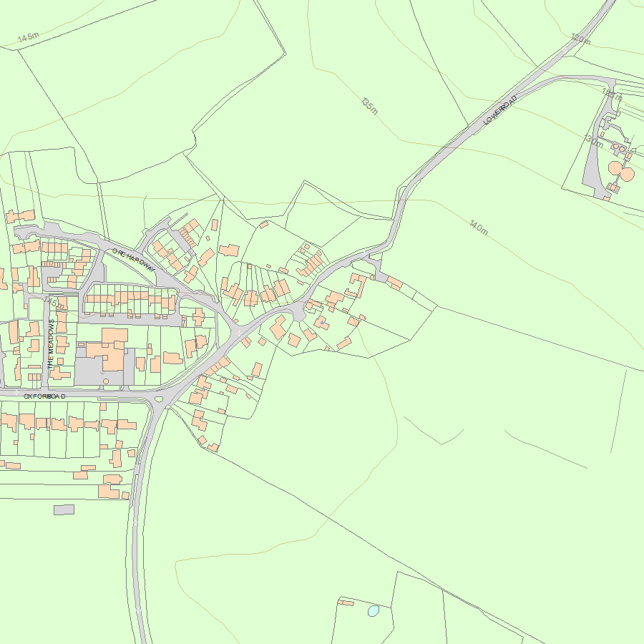The image size is (644, 644).
Task: Click the ORCHARD WAY street label
Action: click(134, 260)
